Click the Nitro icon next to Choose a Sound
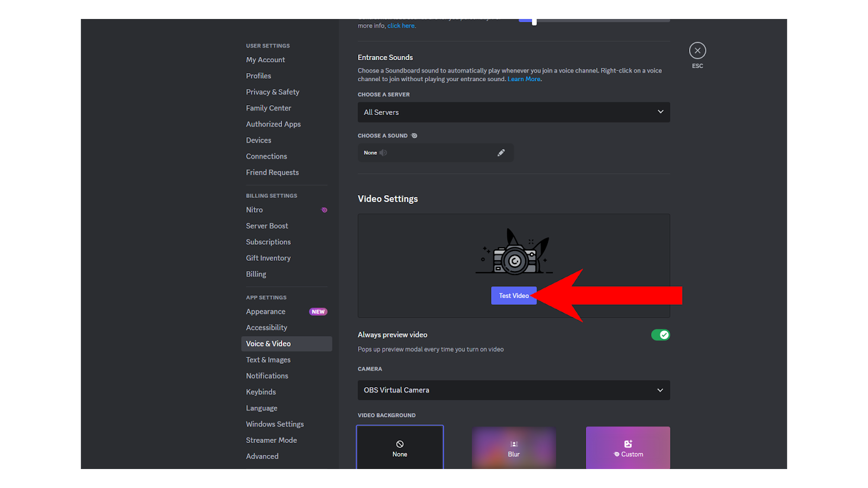The height and width of the screenshot is (488, 868). pos(414,136)
